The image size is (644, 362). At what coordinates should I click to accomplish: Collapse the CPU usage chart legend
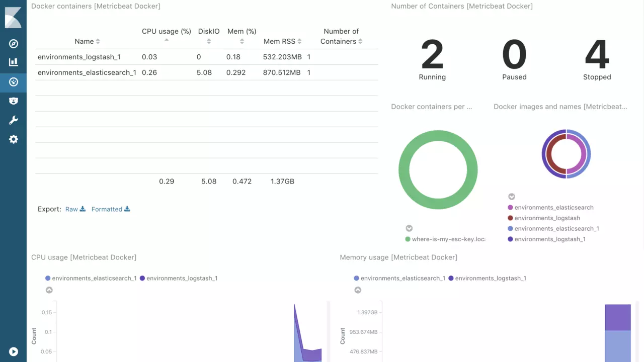click(49, 290)
